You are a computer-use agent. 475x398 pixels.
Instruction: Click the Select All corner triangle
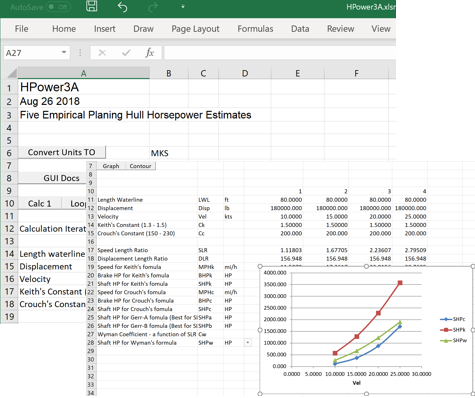pos(11,73)
